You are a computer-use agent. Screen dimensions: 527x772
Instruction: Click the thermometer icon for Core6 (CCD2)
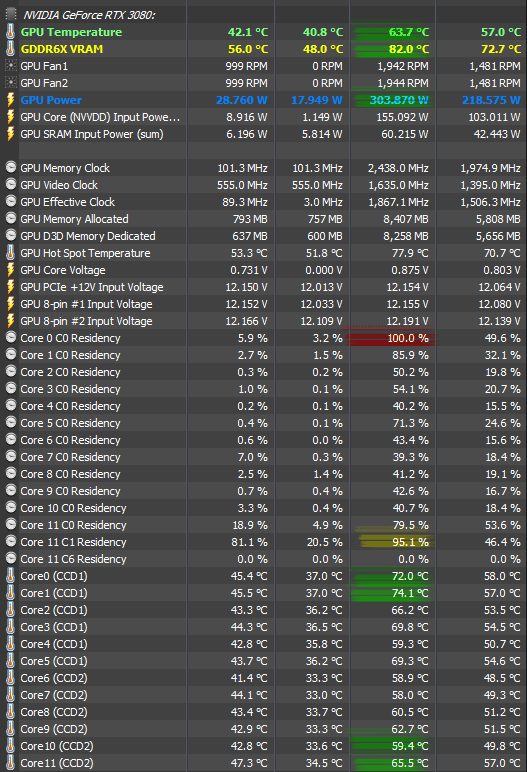click(x=10, y=677)
